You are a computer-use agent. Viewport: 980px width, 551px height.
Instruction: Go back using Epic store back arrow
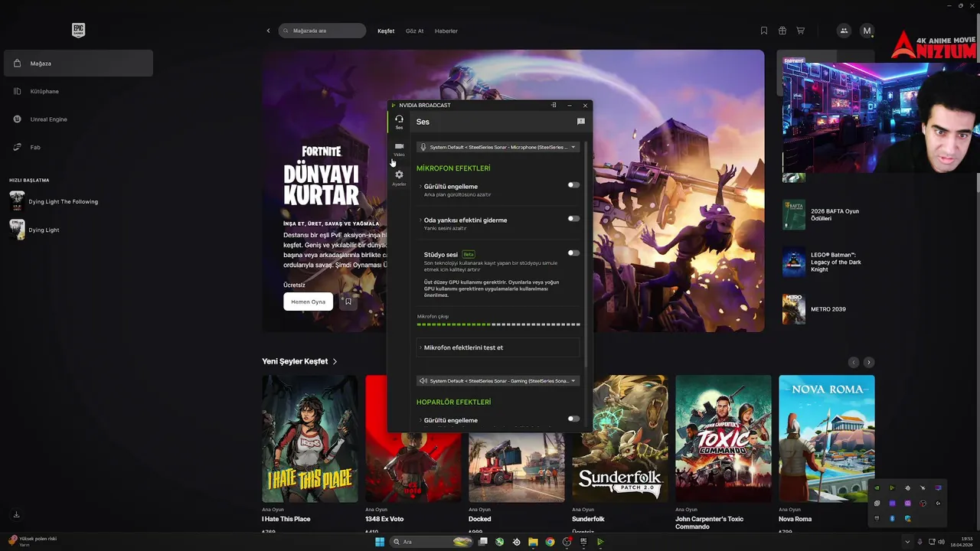click(268, 31)
